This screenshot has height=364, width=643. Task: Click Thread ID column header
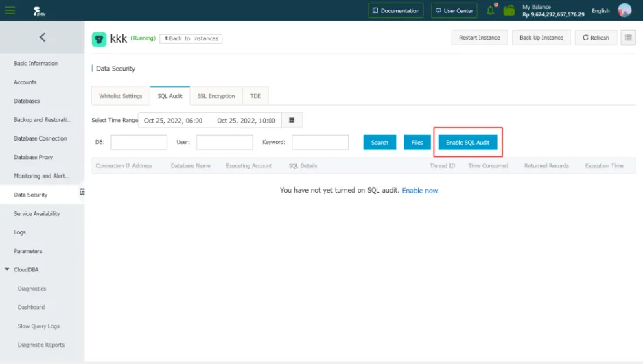pos(442,166)
